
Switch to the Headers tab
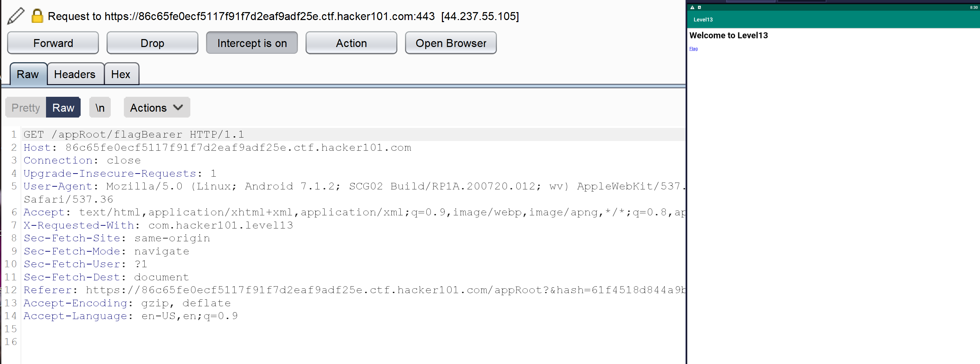click(x=75, y=74)
